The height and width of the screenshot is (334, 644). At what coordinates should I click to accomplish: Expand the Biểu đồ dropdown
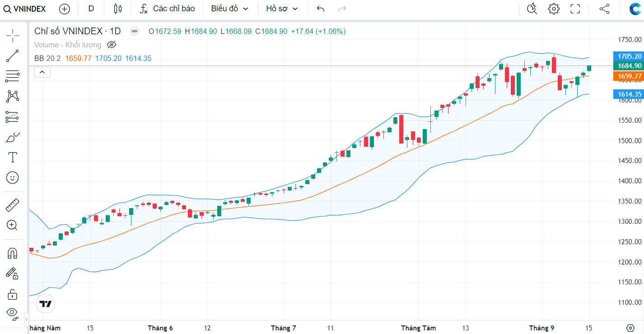(229, 9)
